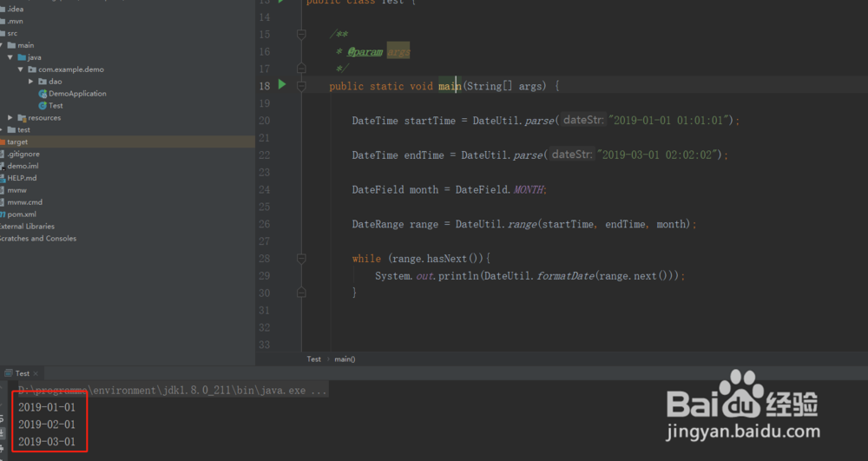Click output line 2019-02-01

(47, 425)
